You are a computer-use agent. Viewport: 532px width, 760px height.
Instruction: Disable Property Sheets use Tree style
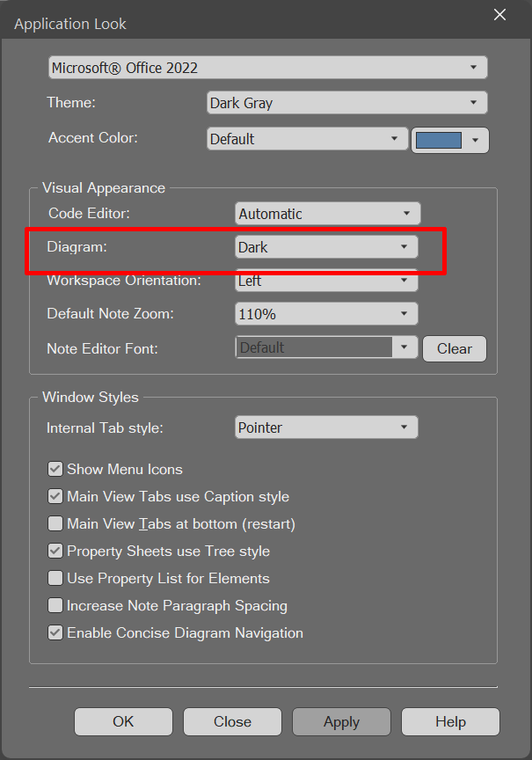pos(55,552)
